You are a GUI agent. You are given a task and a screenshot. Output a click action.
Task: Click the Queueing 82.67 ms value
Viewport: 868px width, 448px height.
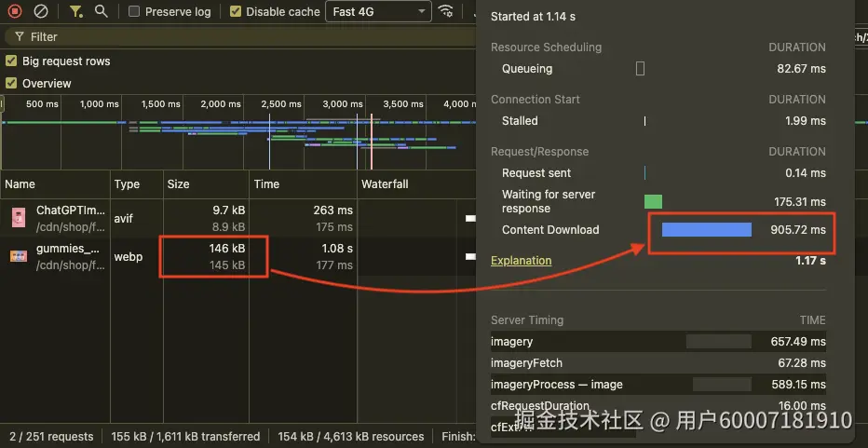pos(801,69)
